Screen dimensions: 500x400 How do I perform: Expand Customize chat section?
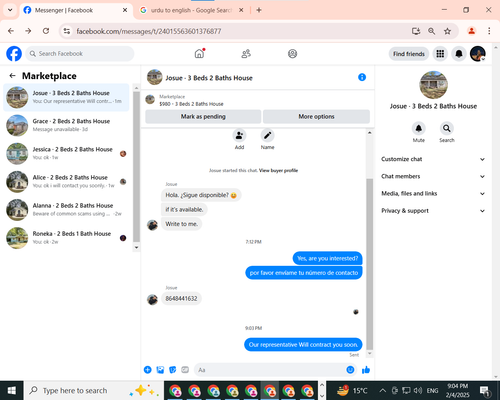[433, 159]
